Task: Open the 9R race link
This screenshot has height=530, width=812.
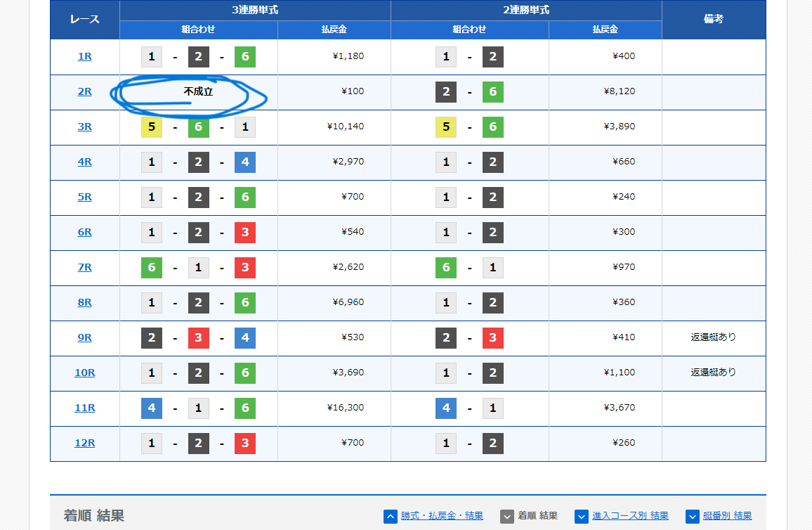Action: coord(84,337)
